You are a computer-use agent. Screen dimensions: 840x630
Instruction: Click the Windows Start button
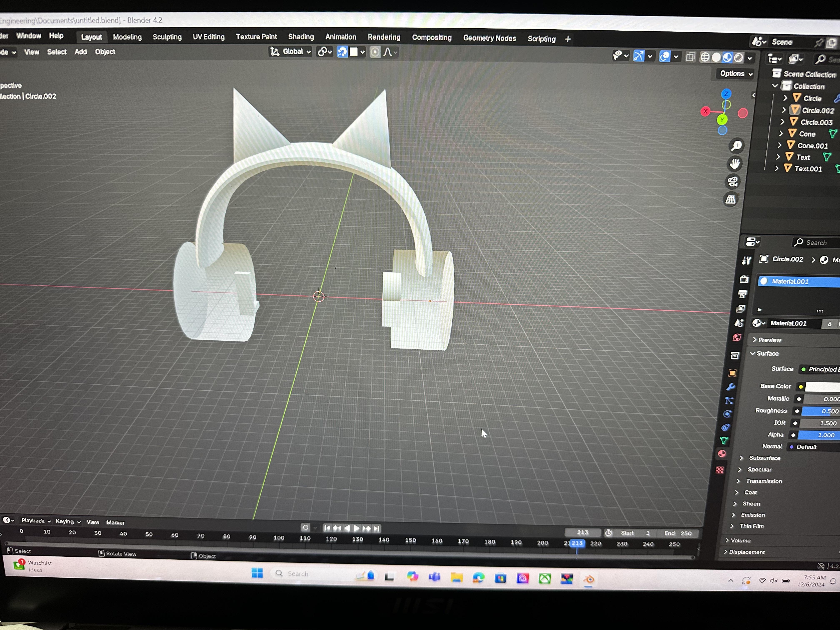coord(257,573)
